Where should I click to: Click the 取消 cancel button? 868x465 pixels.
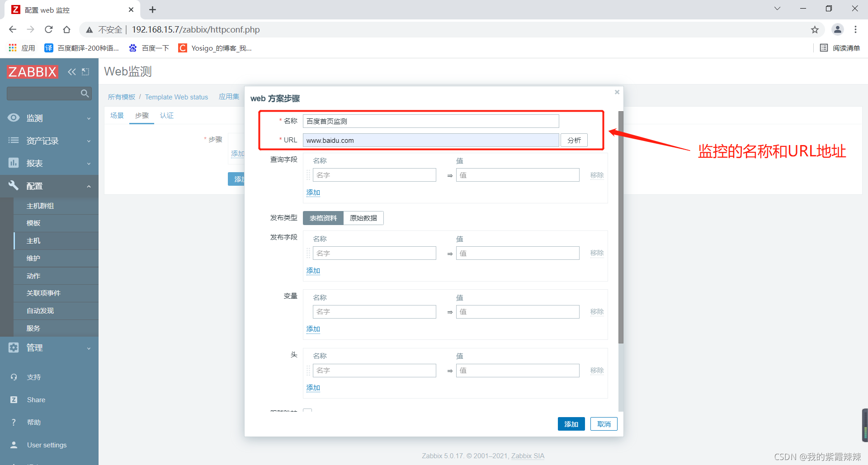(x=604, y=424)
